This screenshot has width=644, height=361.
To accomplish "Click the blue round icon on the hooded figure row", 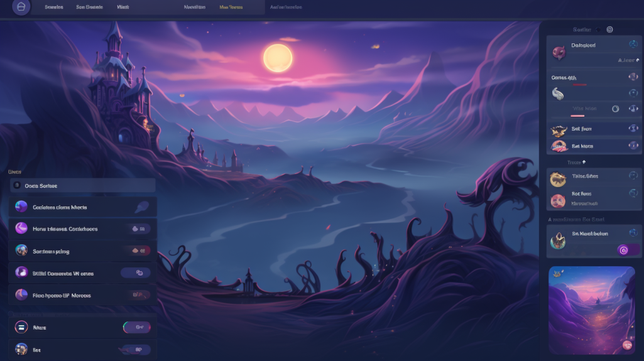I will pyautogui.click(x=633, y=233).
